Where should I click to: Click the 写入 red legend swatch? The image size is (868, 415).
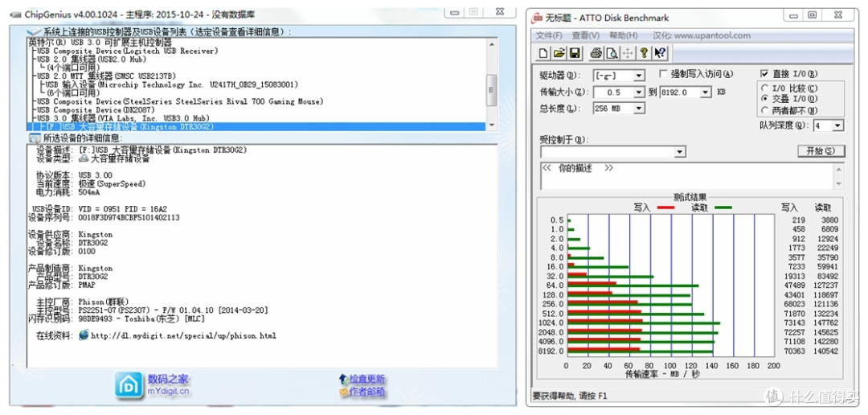(666, 207)
